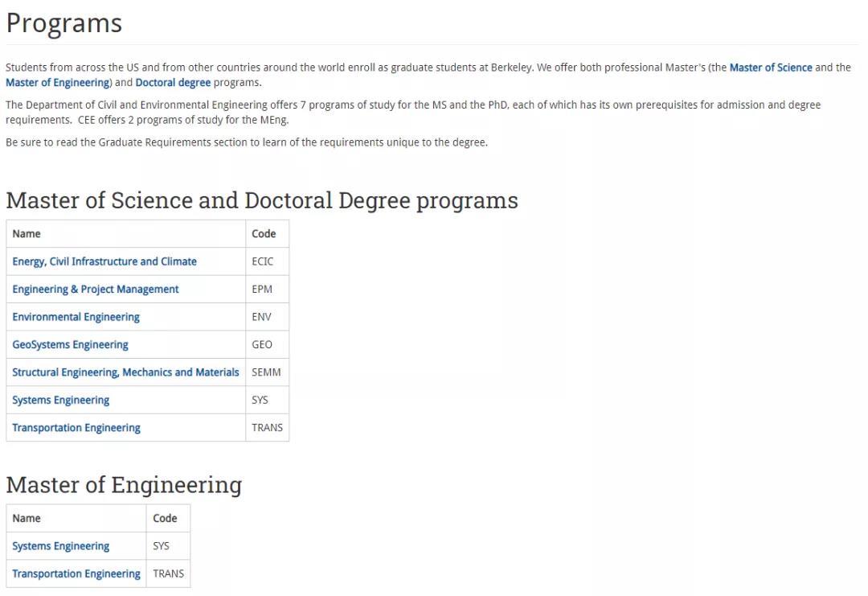
Task: Click the Master of Engineering link in intro paragraph
Action: pos(57,83)
